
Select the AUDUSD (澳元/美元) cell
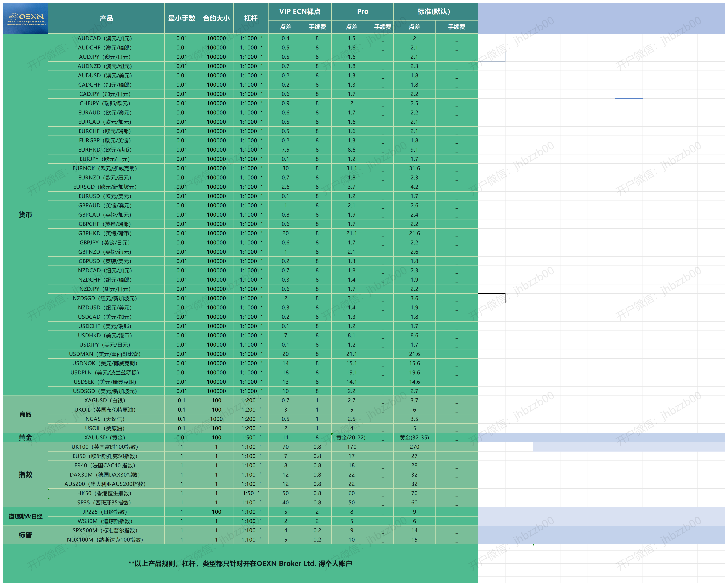click(106, 75)
